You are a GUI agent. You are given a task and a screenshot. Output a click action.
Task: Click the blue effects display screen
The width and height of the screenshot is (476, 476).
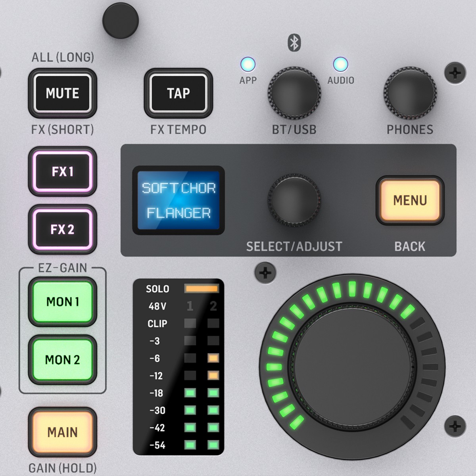178,200
